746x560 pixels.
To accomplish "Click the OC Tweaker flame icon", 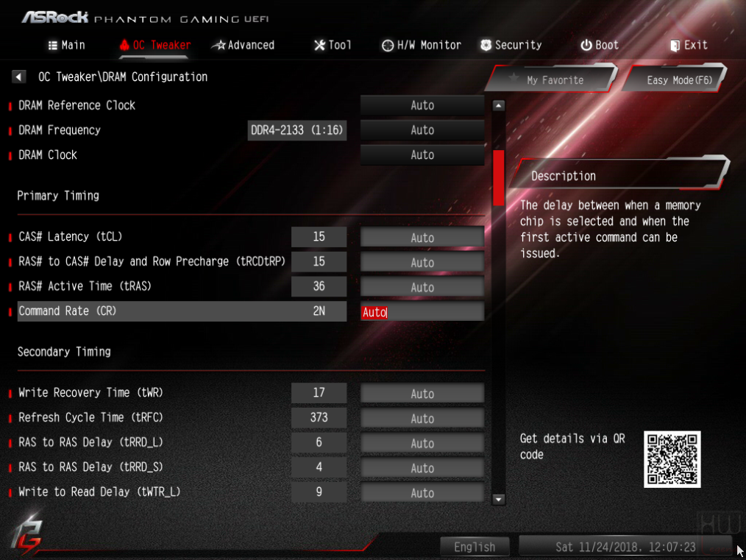I will [x=124, y=45].
